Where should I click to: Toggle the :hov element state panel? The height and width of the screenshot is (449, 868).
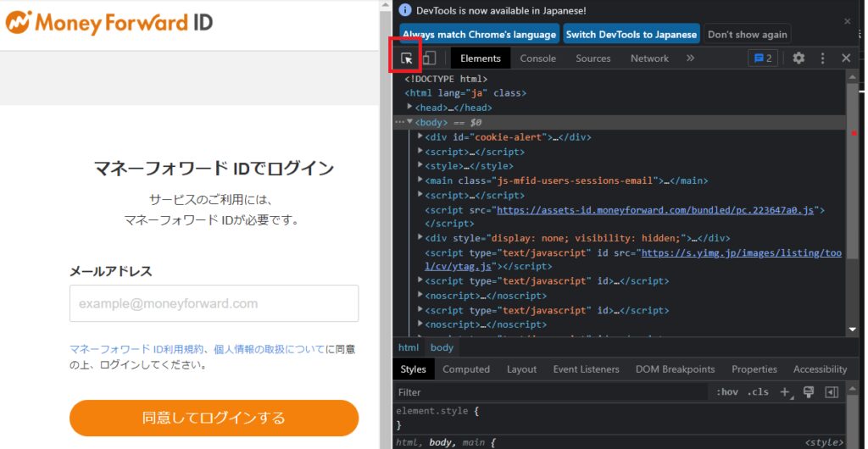click(x=726, y=392)
